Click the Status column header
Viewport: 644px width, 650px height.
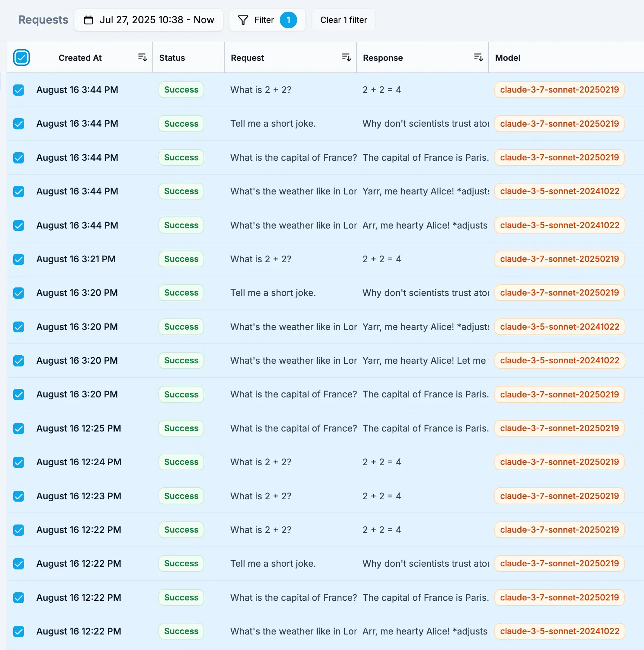coord(172,58)
